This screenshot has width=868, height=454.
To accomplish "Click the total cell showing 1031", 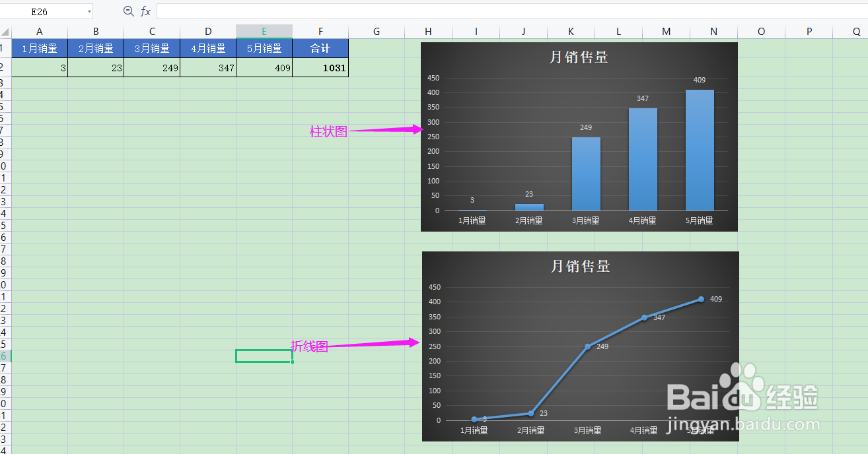I will pos(320,67).
